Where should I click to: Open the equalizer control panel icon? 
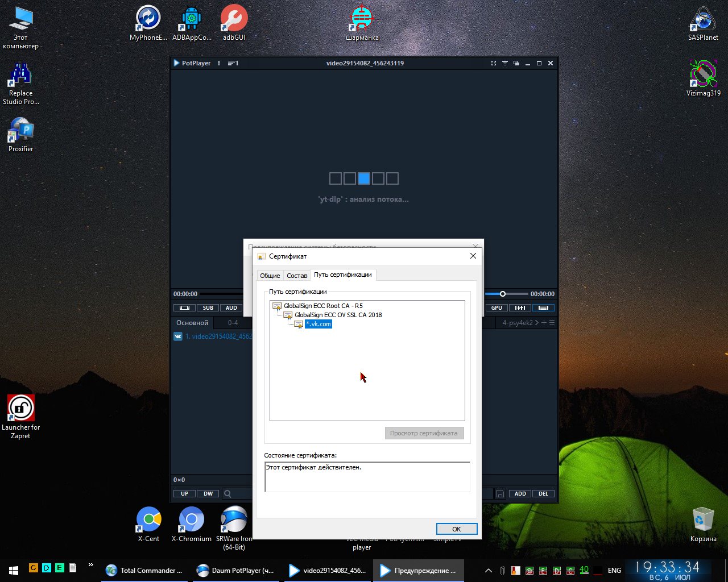click(x=520, y=307)
